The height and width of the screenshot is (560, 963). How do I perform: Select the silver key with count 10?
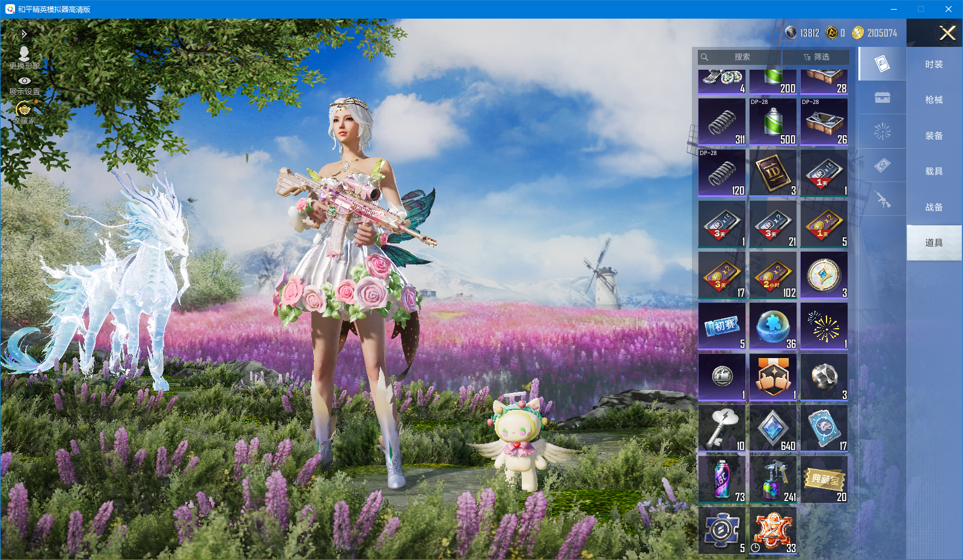pos(722,428)
